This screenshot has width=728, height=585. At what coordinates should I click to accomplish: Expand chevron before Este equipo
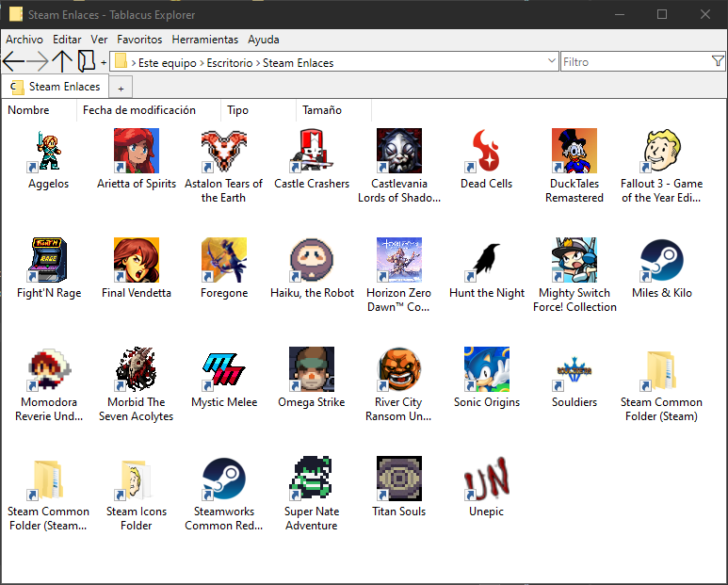click(x=134, y=63)
